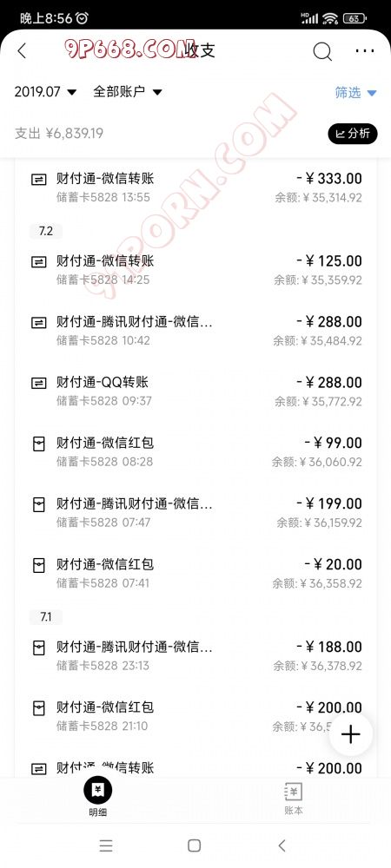Tap the back arrow in the header
The width and height of the screenshot is (391, 868).
(x=22, y=51)
